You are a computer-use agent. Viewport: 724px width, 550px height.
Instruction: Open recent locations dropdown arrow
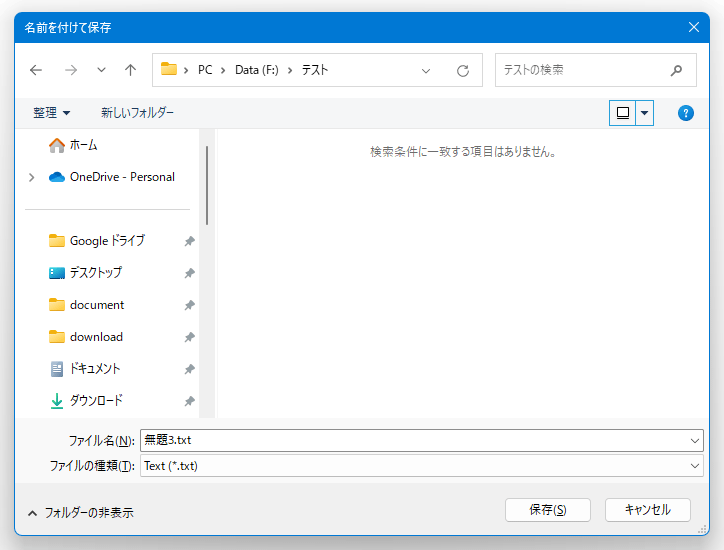(101, 70)
